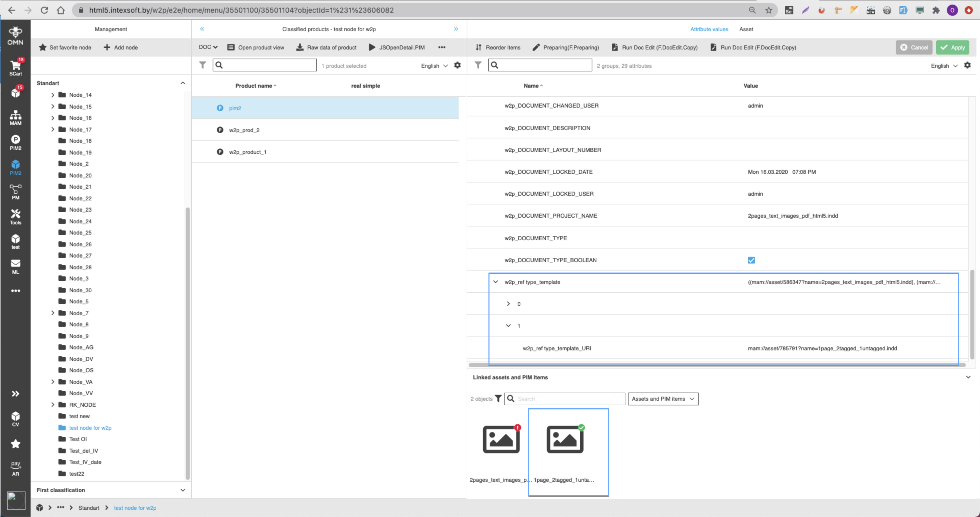980x517 pixels.
Task: Toggle the w2p_DOCUMENT_TYPE_BOOLEAN checkbox
Action: click(751, 260)
